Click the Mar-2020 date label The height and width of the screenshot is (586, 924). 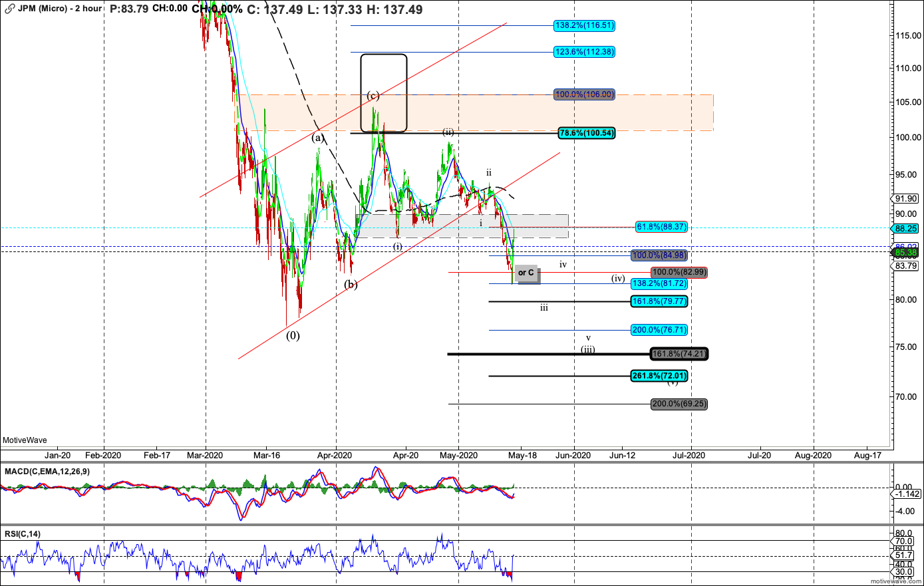(205, 455)
